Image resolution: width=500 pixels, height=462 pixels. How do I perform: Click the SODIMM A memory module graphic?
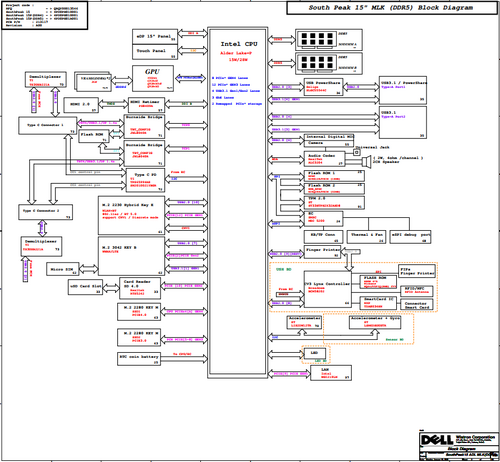pos(317,39)
